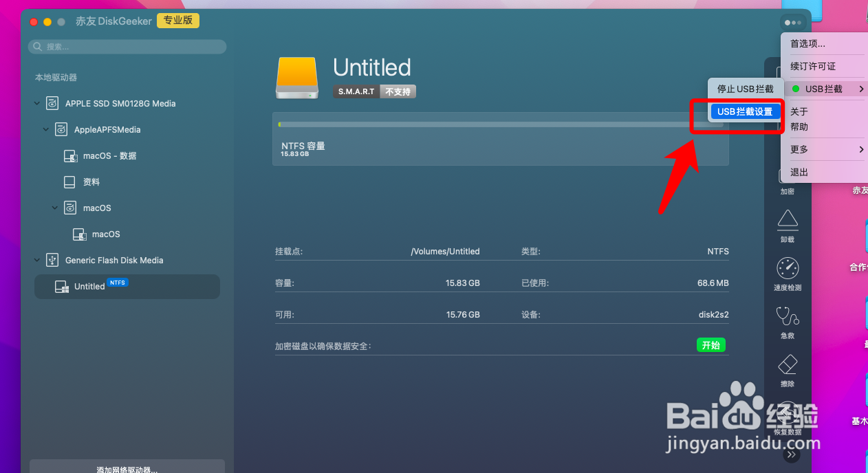
Task: Expand the 更多 submenu arrow
Action: [861, 149]
